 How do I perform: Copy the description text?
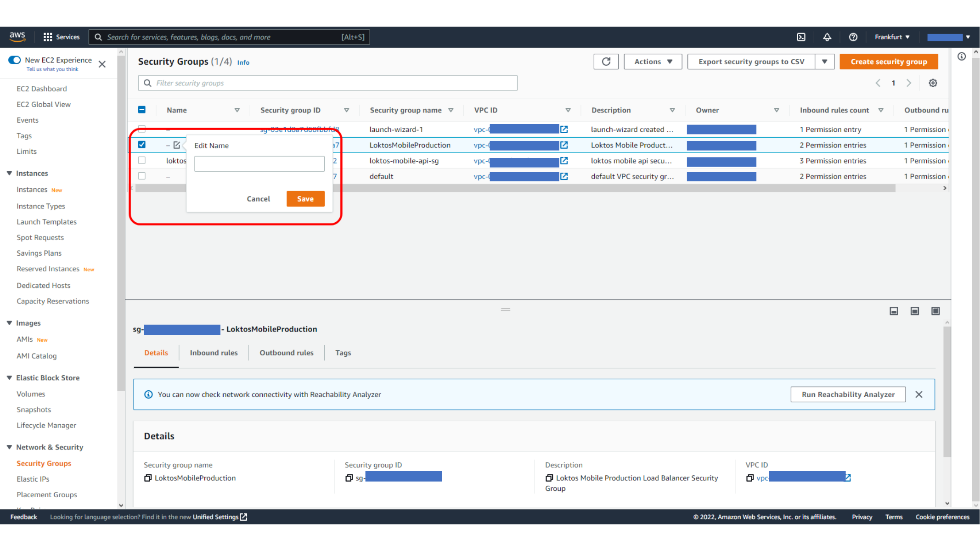[549, 478]
